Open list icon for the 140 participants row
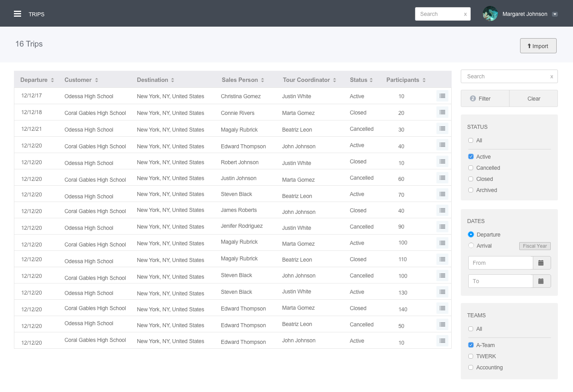 pos(442,308)
